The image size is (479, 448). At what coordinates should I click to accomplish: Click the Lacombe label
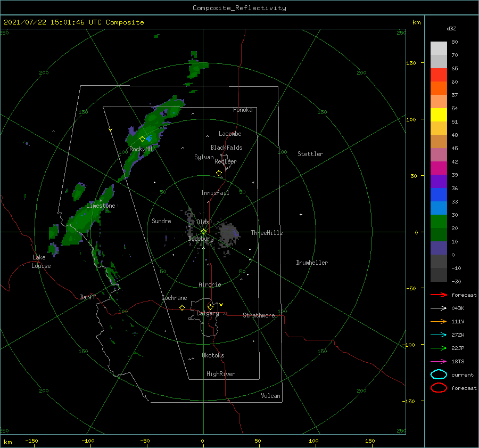(x=230, y=134)
